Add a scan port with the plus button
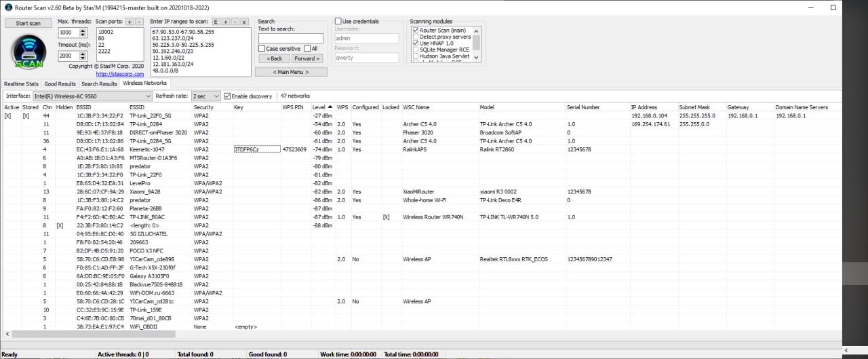The image size is (868, 359). [x=130, y=22]
